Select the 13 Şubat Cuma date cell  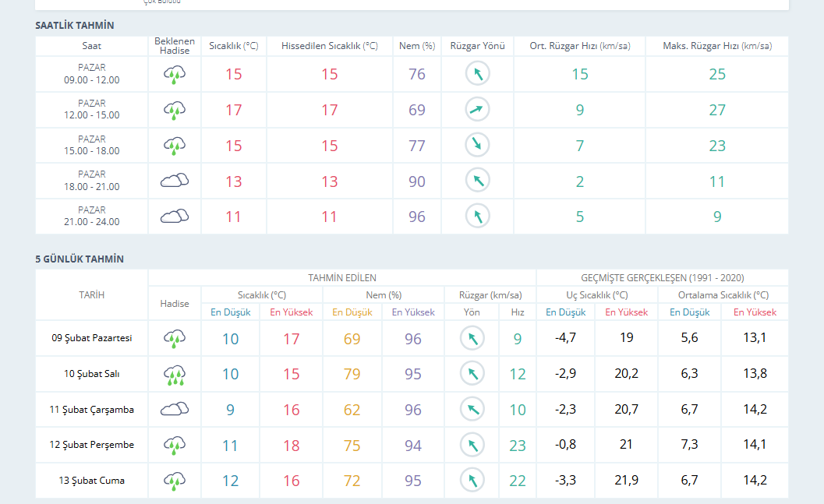coord(92,481)
